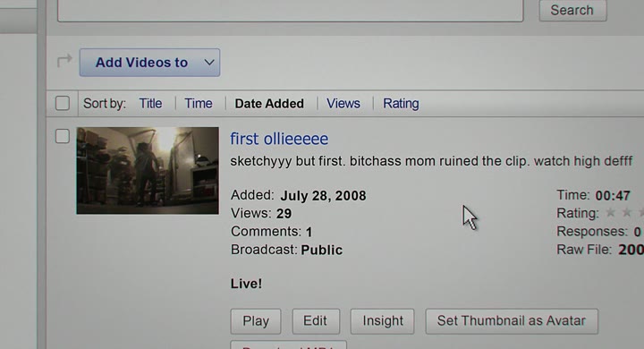Viewport: 644px width, 349px height.
Task: Open Insight for this video
Action: 383,321
